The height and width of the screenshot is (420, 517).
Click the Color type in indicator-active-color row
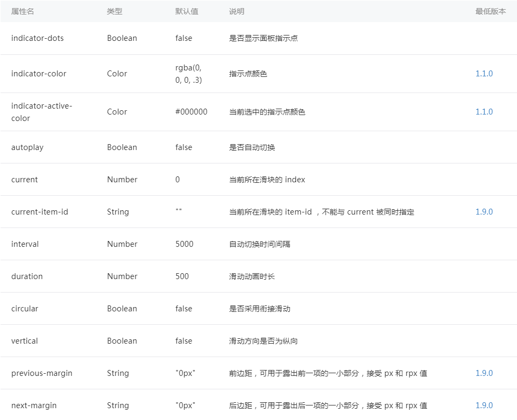pyautogui.click(x=117, y=112)
